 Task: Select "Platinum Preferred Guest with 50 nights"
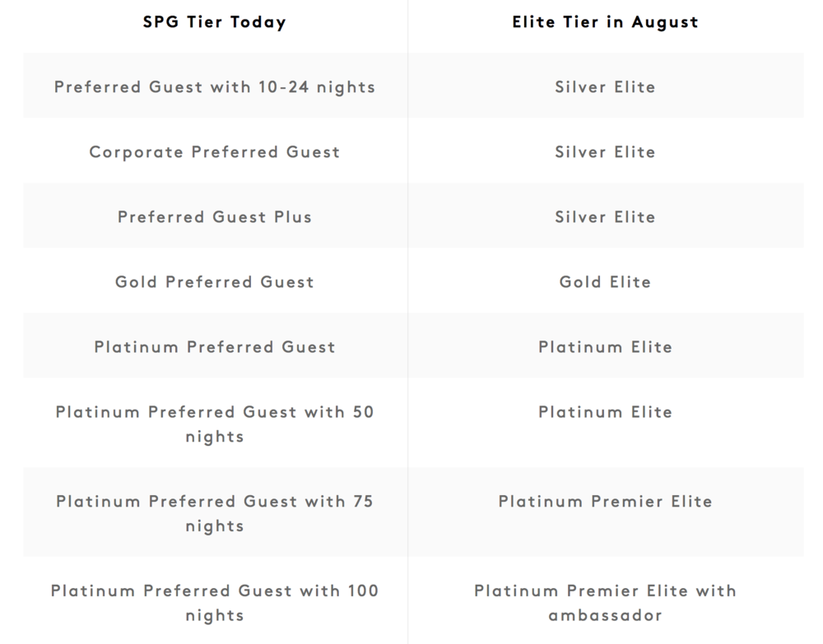[x=214, y=424]
